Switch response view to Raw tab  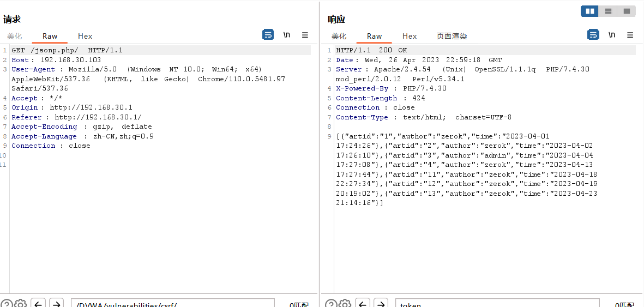[x=374, y=36]
